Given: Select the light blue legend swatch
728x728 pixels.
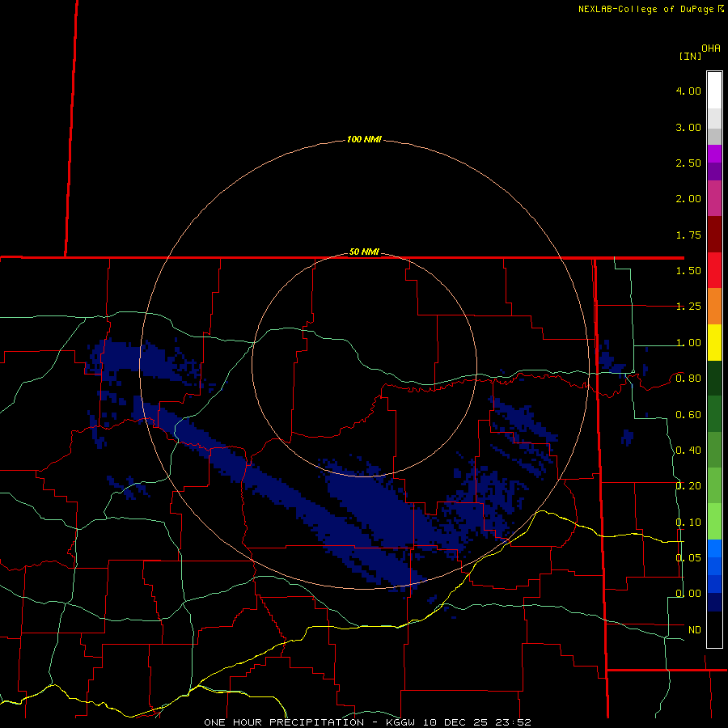Looking at the screenshot, I should click(714, 548).
